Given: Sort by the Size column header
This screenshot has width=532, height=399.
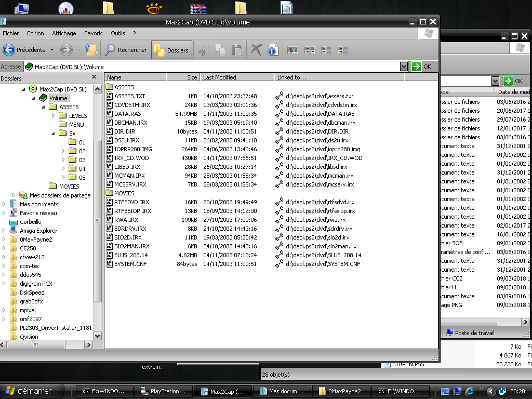Looking at the screenshot, I should [x=183, y=77].
